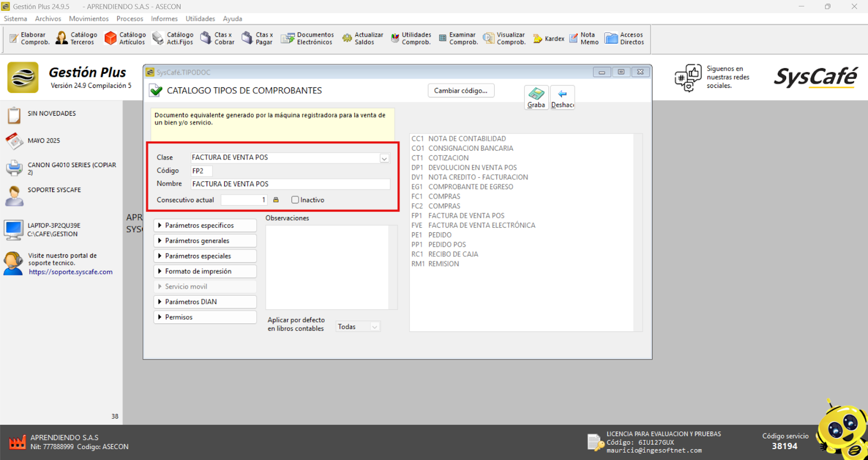
Task: Open the Informes menu
Action: pyautogui.click(x=164, y=19)
